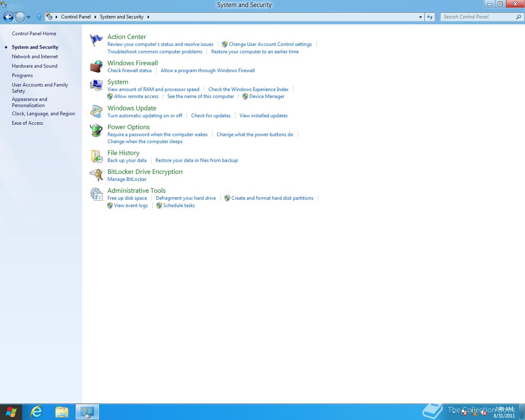The image size is (525, 420).
Task: Refresh the Control Panel view
Action: 429,17
